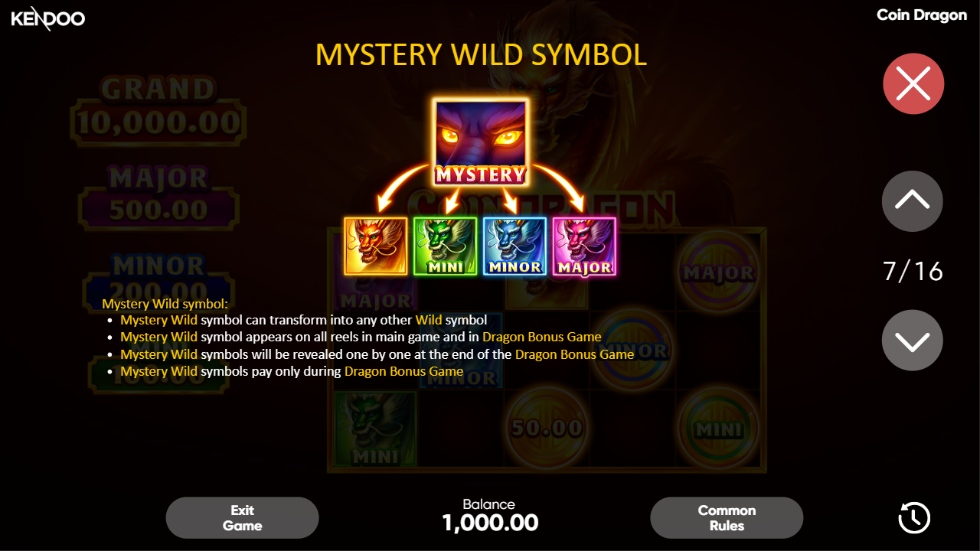Select the orange Wild dragon symbol

coord(376,246)
